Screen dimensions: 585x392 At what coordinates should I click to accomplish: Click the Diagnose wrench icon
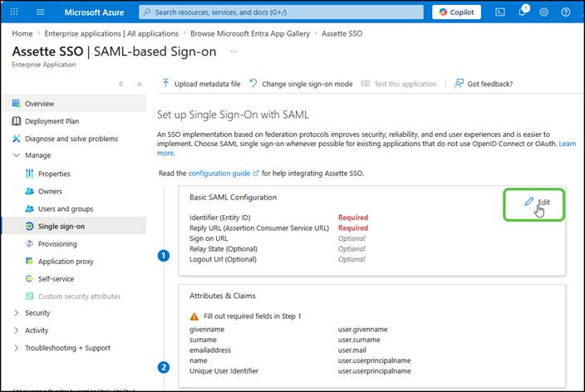click(x=16, y=139)
